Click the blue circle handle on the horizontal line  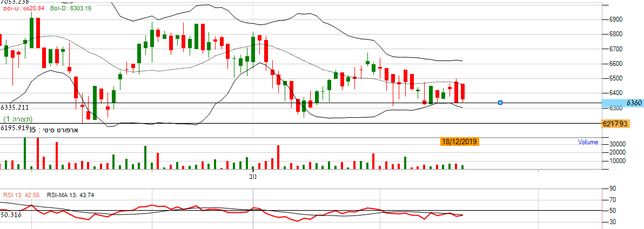point(500,103)
